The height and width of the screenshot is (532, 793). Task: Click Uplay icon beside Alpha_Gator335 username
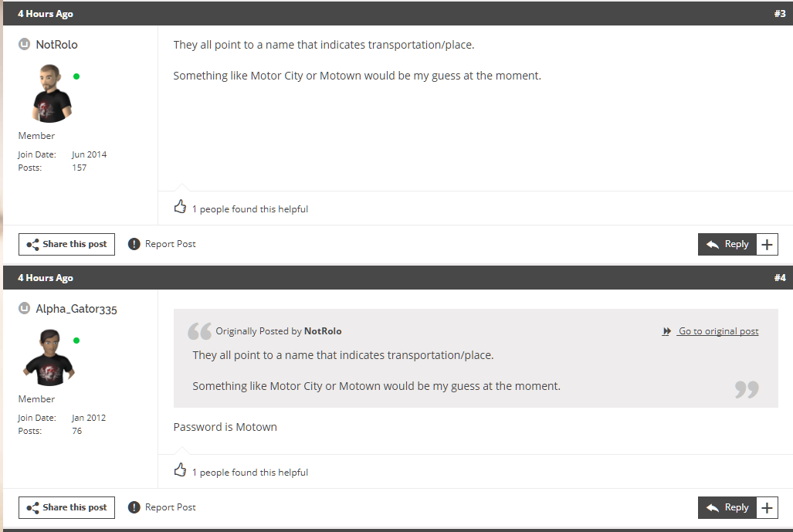pos(24,308)
